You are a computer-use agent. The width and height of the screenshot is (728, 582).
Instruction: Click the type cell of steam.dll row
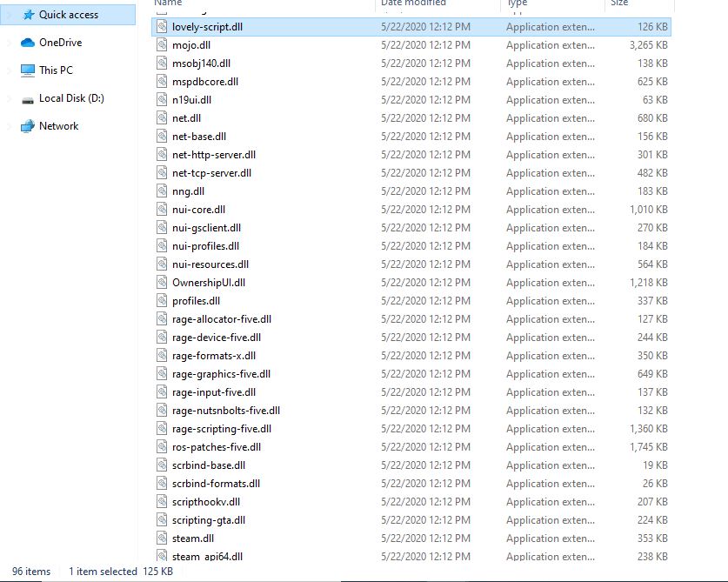[x=551, y=539]
